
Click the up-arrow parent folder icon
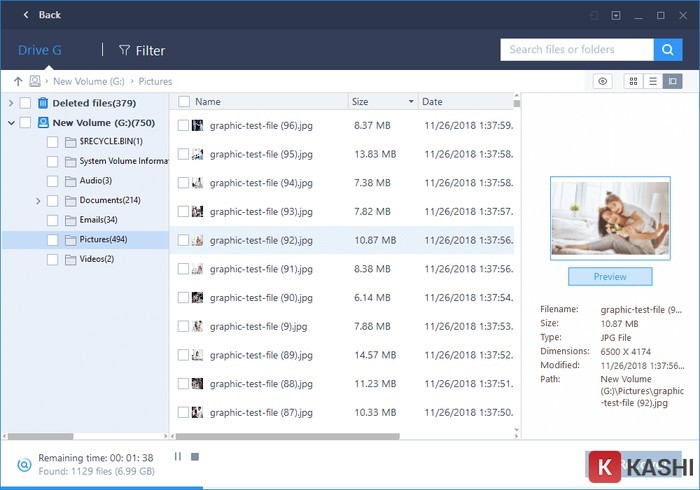18,81
